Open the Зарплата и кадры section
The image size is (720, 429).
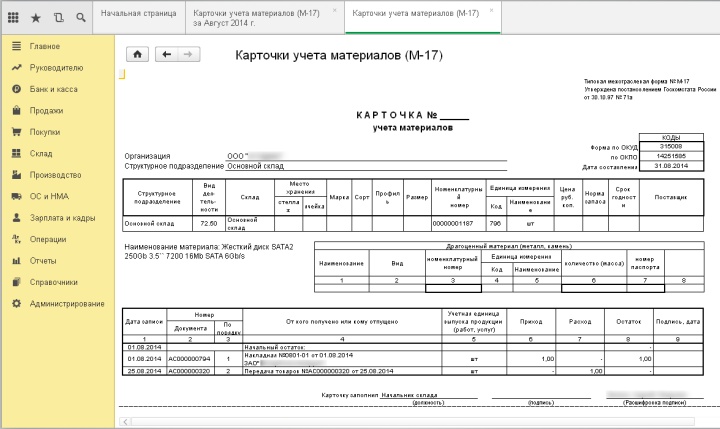coord(62,218)
